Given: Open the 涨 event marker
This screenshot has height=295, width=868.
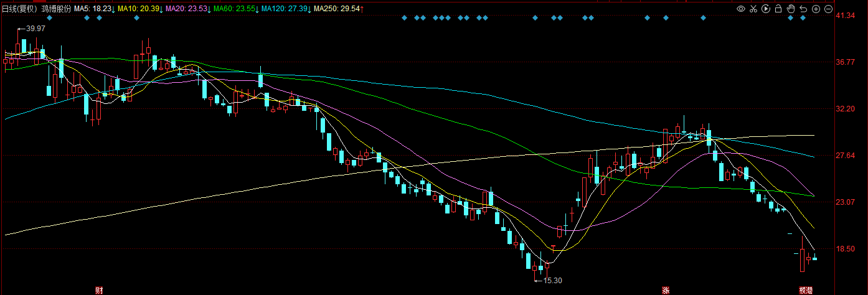Looking at the screenshot, I should [x=666, y=290].
